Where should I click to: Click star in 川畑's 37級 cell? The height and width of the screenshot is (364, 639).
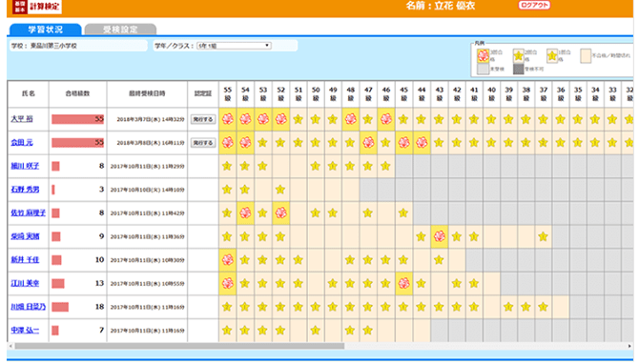[x=544, y=307]
